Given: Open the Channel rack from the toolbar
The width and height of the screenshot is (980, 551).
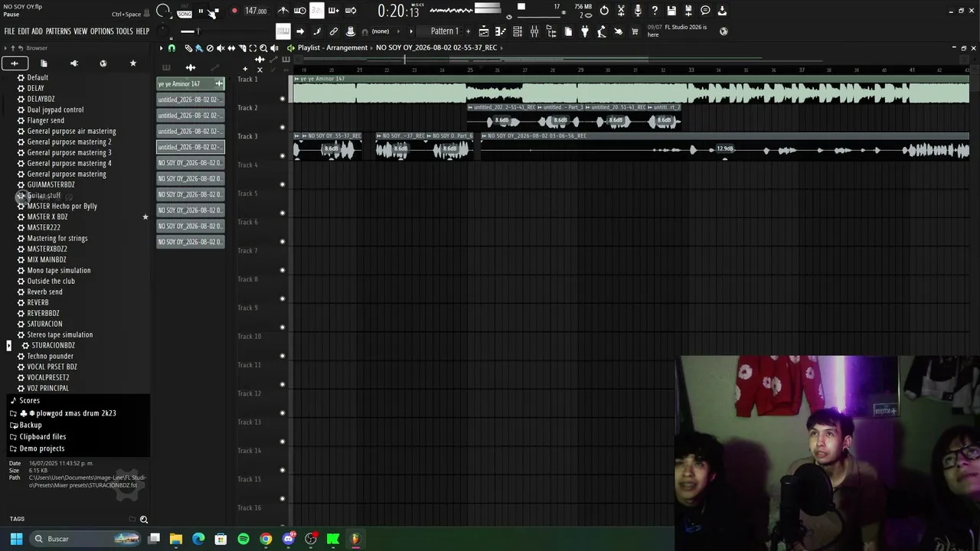Looking at the screenshot, I should click(x=518, y=31).
